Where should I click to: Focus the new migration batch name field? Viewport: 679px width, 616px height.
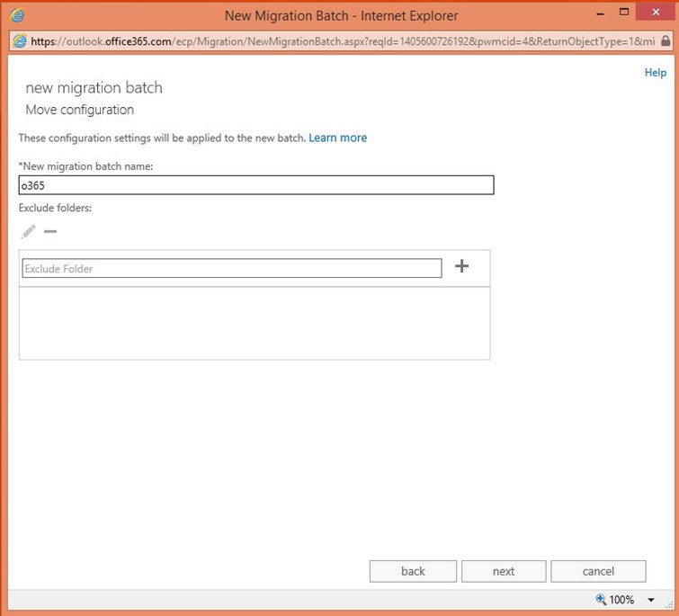tap(256, 185)
